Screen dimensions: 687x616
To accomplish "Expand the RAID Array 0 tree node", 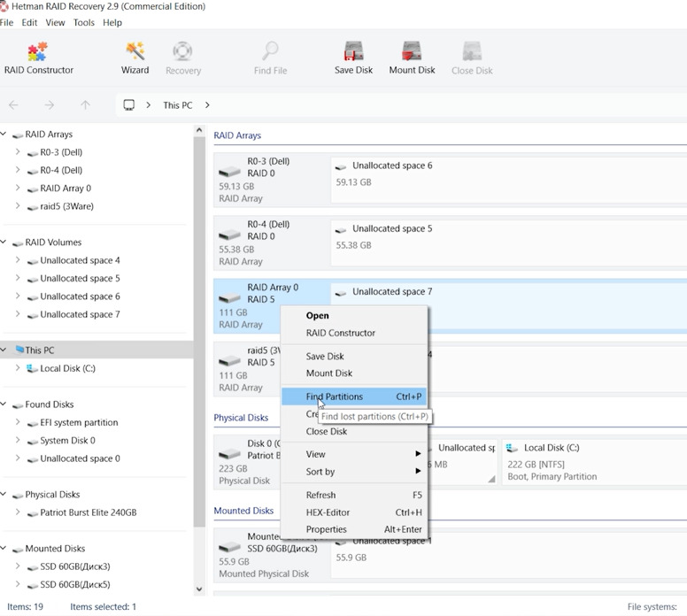I will click(x=18, y=188).
